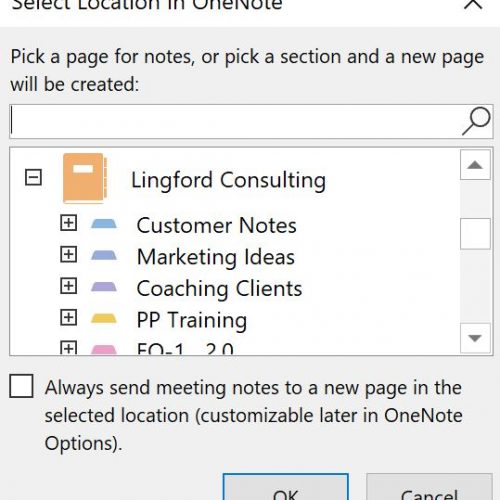Focus the location search input field
The height and width of the screenshot is (500, 500).
coord(235,121)
